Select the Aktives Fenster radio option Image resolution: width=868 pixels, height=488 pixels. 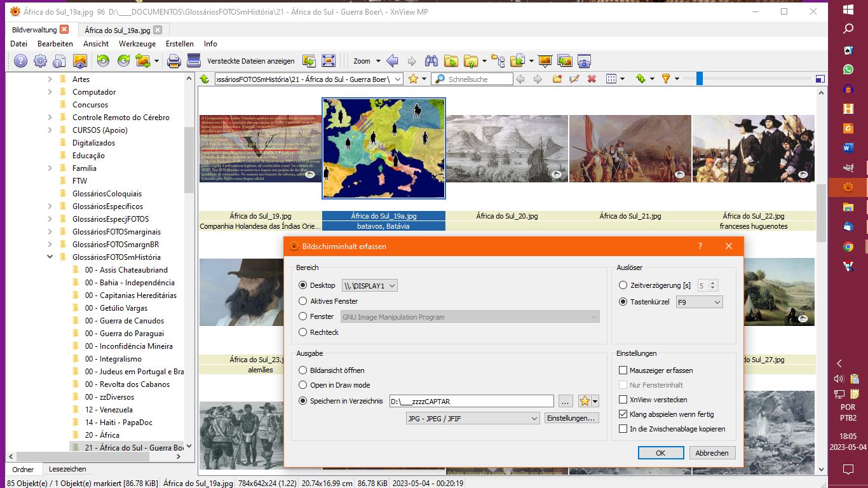[303, 301]
